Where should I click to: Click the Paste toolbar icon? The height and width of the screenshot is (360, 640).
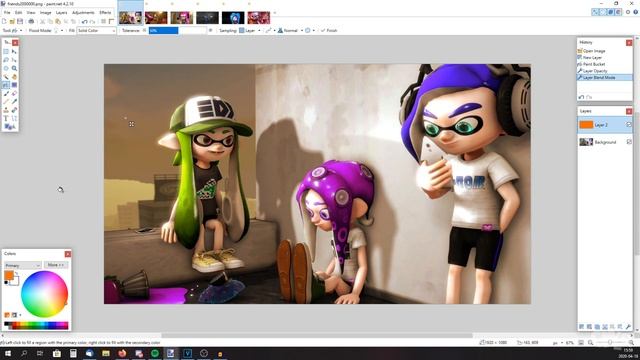pos(58,21)
